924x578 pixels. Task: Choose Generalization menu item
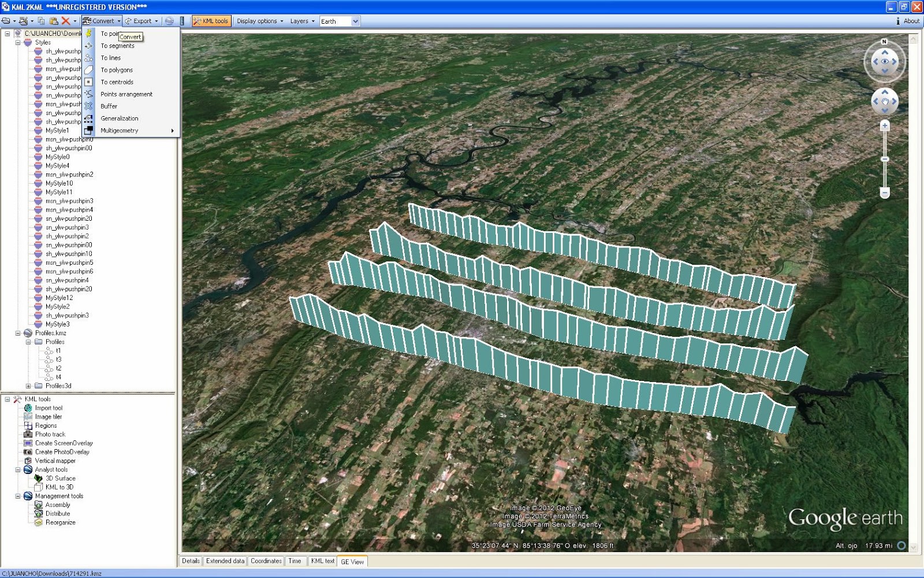click(131, 118)
